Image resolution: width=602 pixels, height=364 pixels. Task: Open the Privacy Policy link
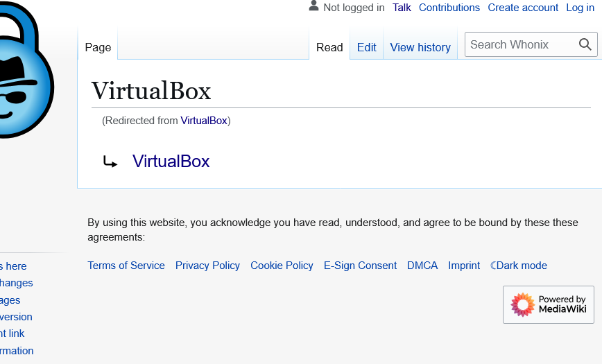[207, 266]
